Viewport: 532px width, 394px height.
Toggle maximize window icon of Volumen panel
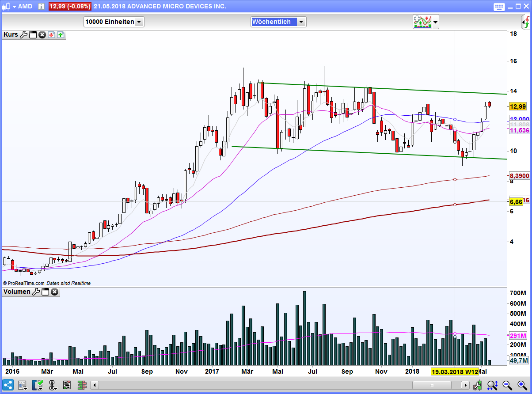coord(46,292)
